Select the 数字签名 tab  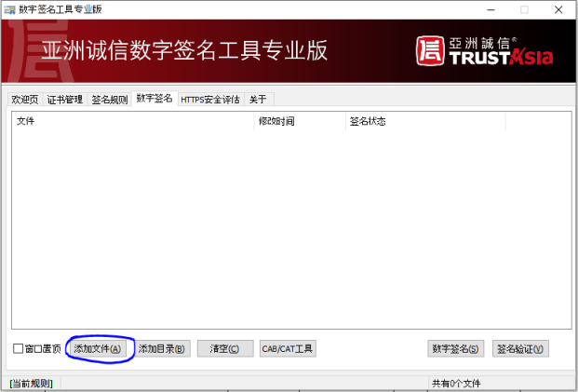(155, 98)
